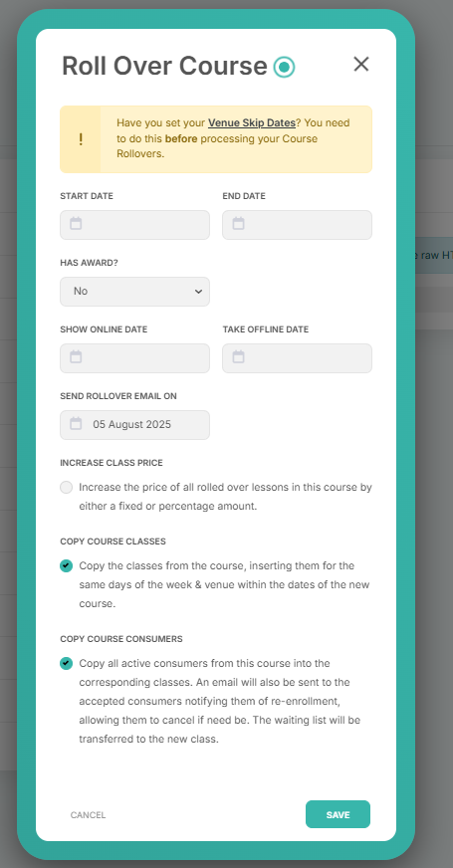Select the Take Offline Date input field
Screen dimensions: 453x868
click(297, 358)
